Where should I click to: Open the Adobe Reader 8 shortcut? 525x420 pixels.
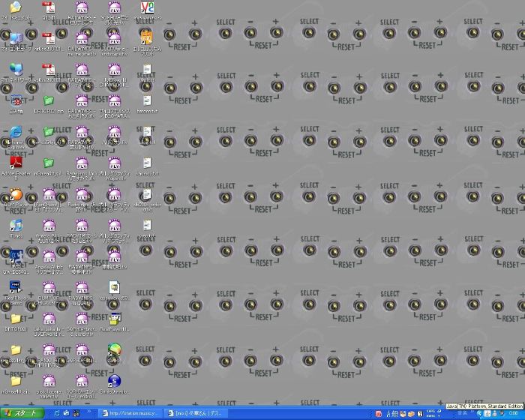pos(16,163)
